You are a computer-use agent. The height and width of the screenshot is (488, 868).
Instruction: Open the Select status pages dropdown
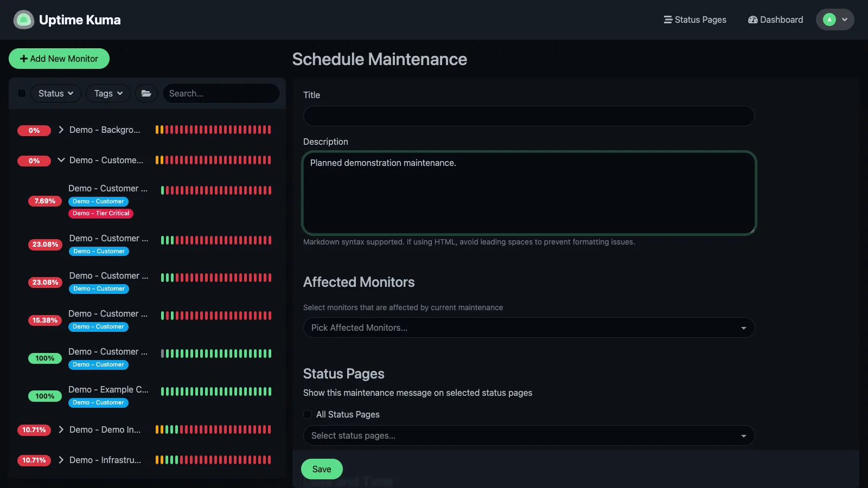529,435
